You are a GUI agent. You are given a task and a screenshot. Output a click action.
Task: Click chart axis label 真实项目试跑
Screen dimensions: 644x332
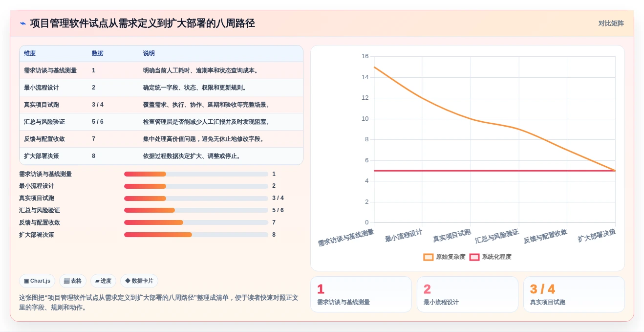[452, 235]
